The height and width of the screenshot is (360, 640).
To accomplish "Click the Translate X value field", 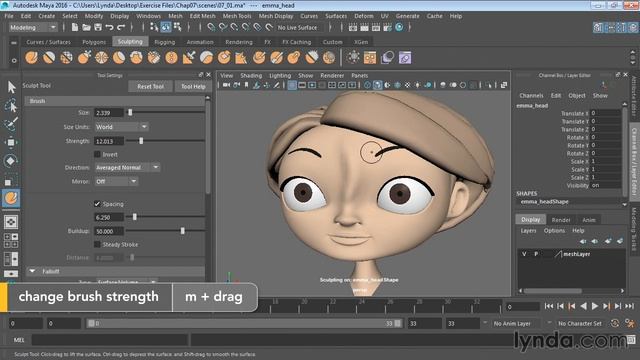I will point(606,113).
